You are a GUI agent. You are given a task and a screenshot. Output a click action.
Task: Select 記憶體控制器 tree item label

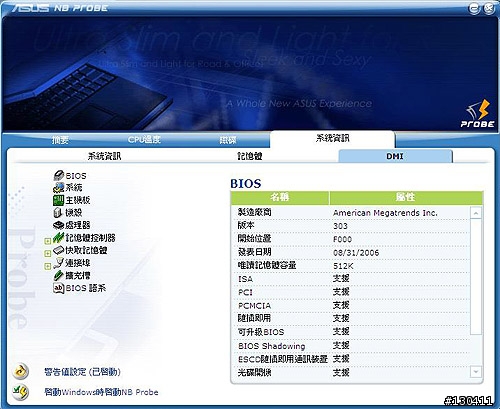(90, 238)
